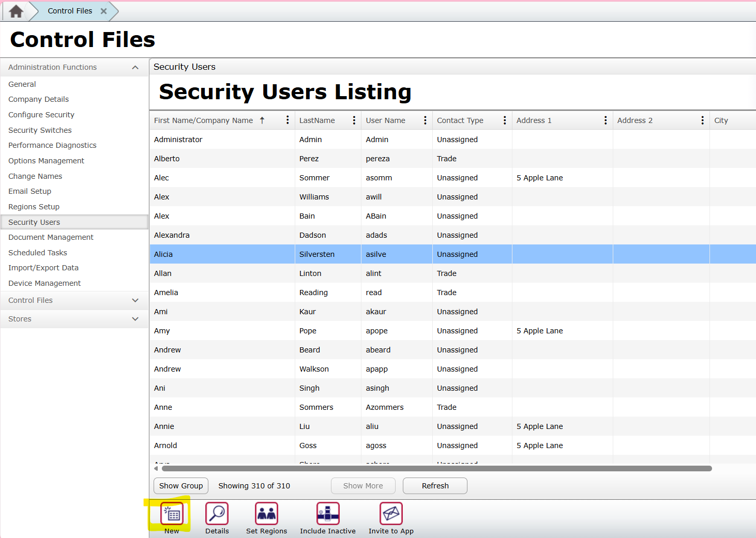The width and height of the screenshot is (756, 538).
Task: Open Document Management from sidebar
Action: point(51,237)
